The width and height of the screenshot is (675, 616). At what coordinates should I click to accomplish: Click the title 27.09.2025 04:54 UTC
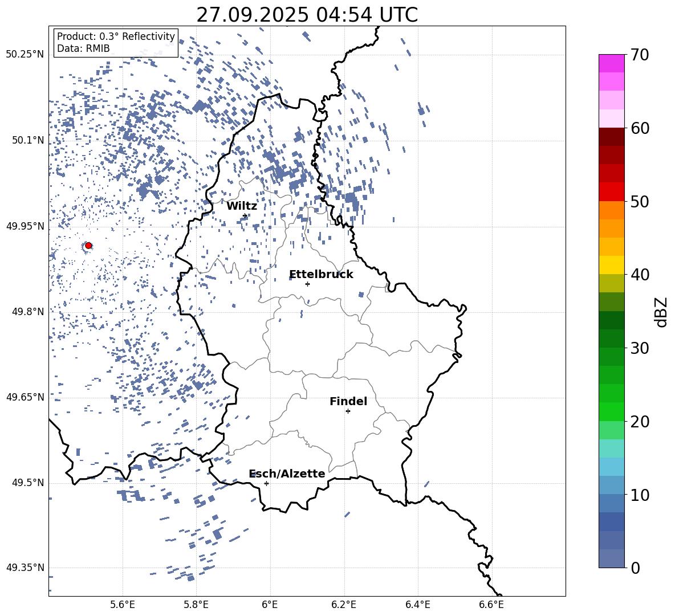point(307,15)
